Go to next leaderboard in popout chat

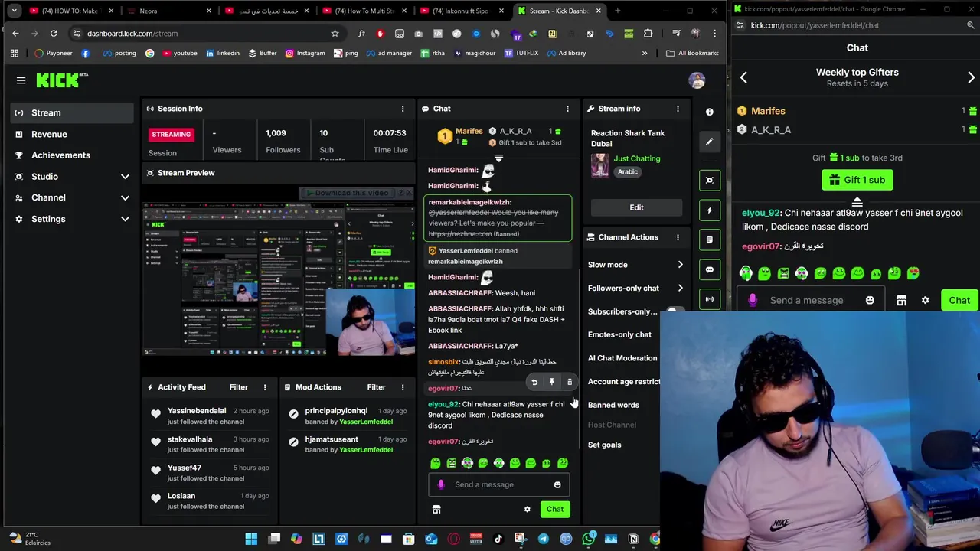(971, 77)
